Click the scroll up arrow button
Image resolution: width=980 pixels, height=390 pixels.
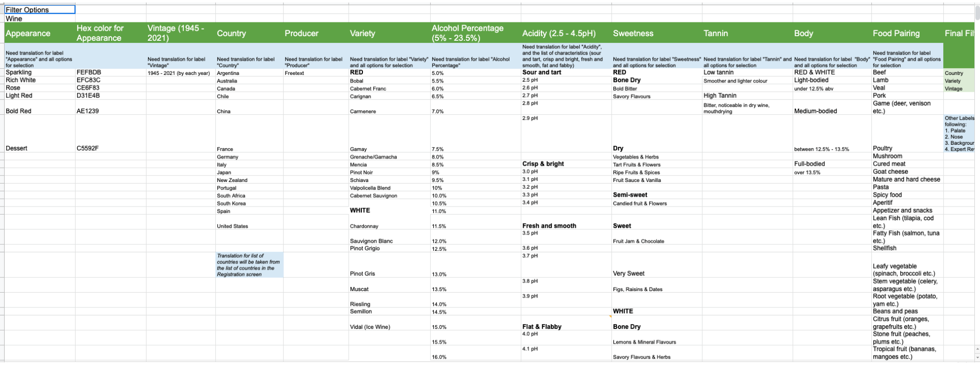[976, 349]
